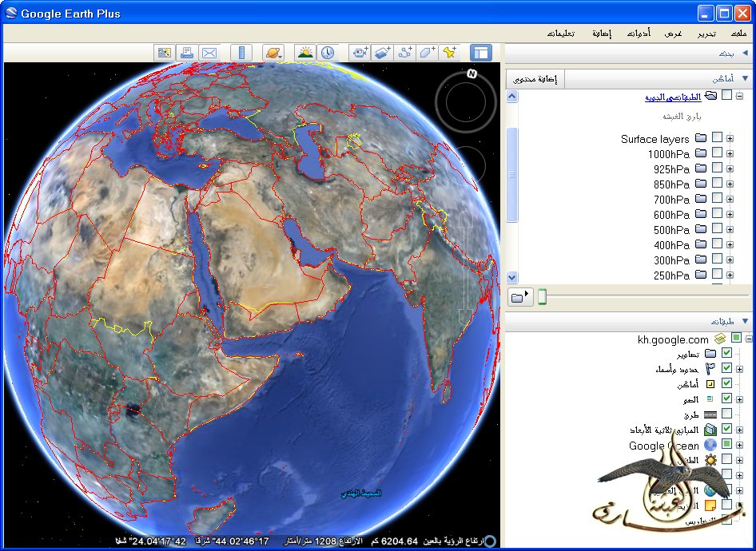Click the kh.google.com layers stack icon
This screenshot has height=551, width=756.
pos(720,339)
